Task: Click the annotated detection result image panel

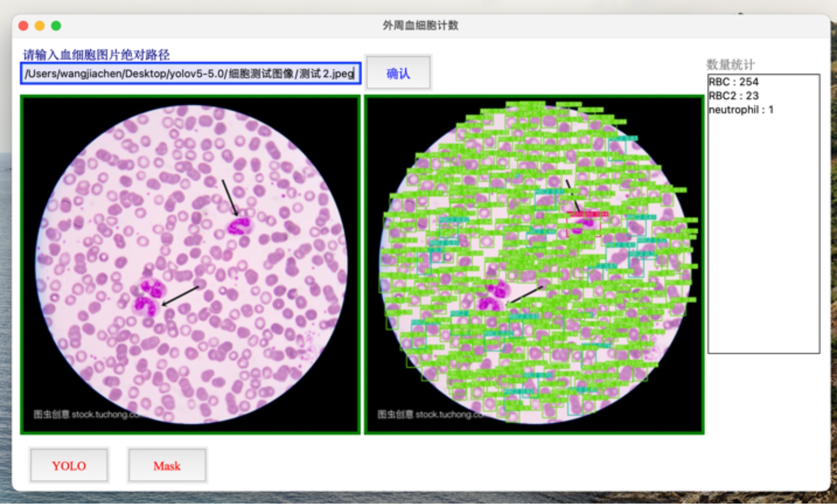Action: [x=534, y=264]
